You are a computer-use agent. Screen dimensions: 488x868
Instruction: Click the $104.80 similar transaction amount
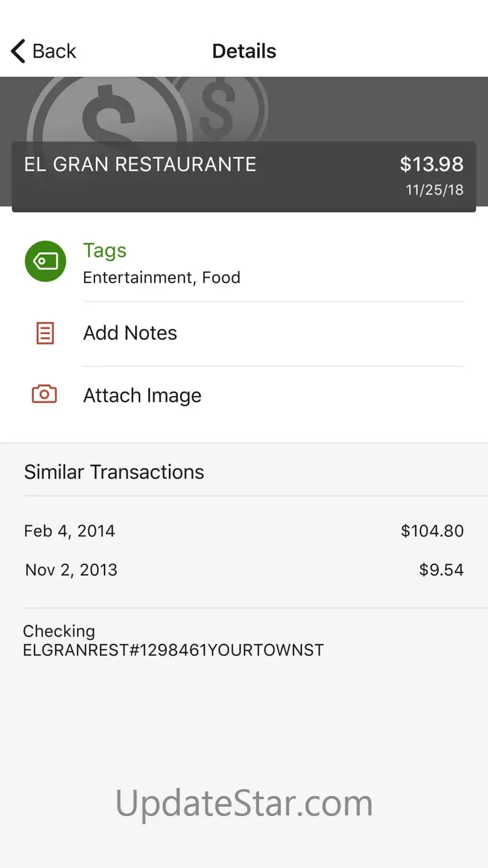pyautogui.click(x=432, y=531)
